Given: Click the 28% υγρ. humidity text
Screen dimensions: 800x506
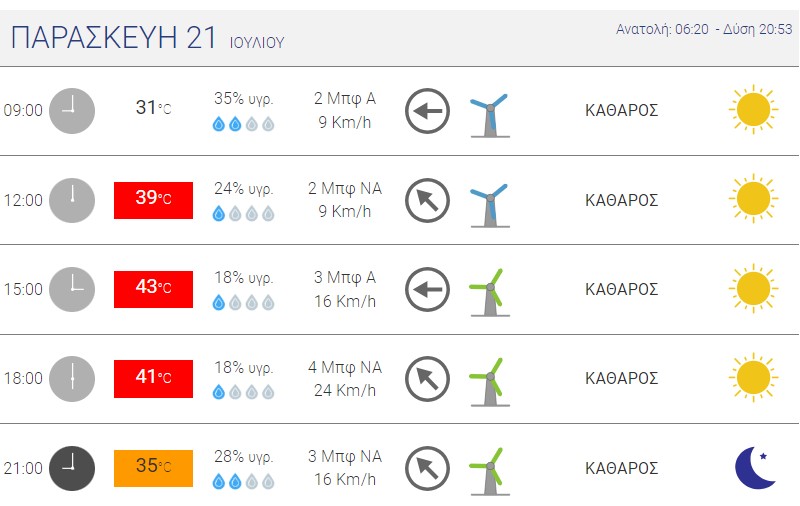Looking at the screenshot, I should (x=243, y=457).
